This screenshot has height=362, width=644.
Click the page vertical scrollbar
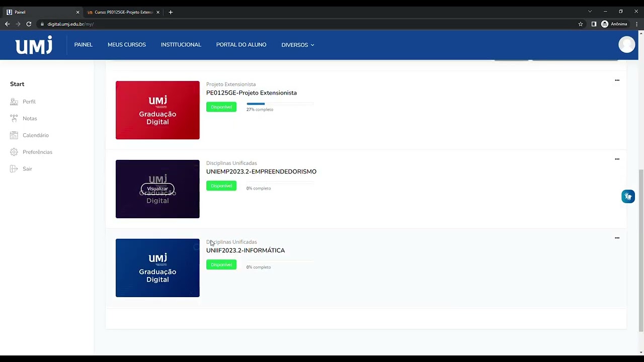click(641, 250)
